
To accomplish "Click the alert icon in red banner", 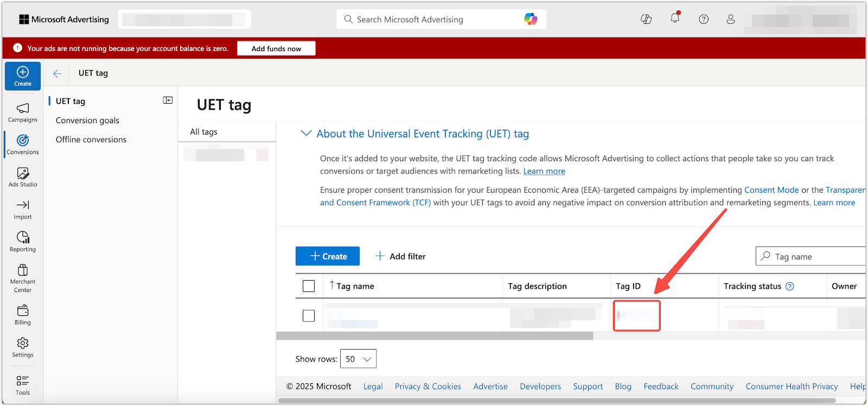I will tap(17, 48).
